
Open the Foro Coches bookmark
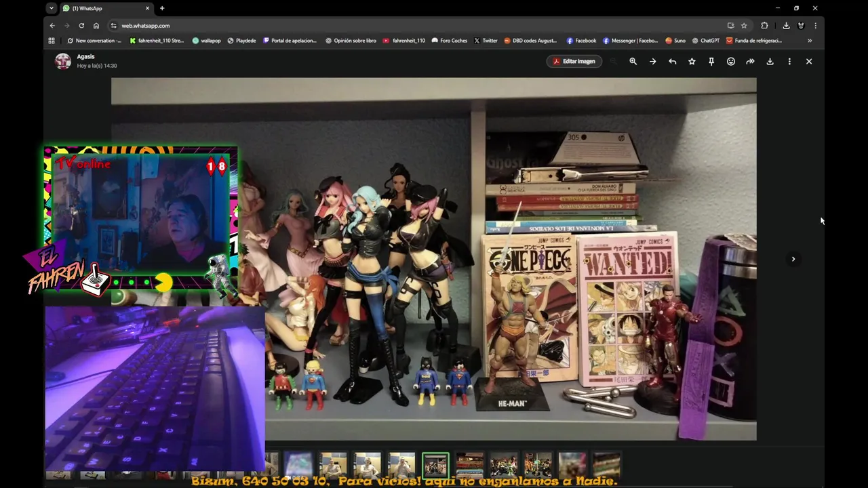(449, 41)
